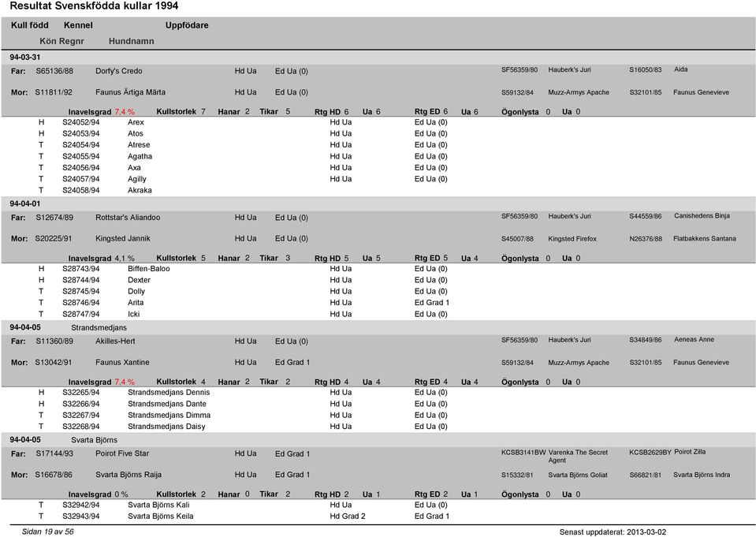Click registration number KCSB3141BW

(x=523, y=452)
